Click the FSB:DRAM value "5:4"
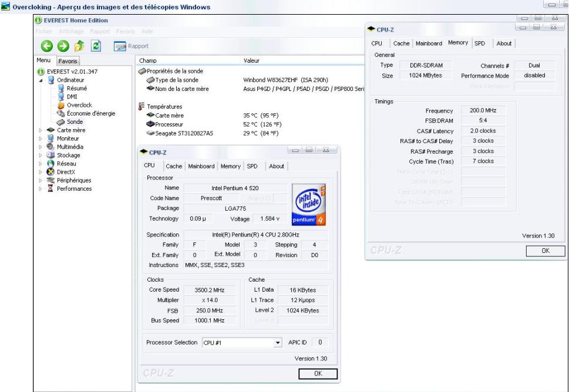 click(x=483, y=120)
